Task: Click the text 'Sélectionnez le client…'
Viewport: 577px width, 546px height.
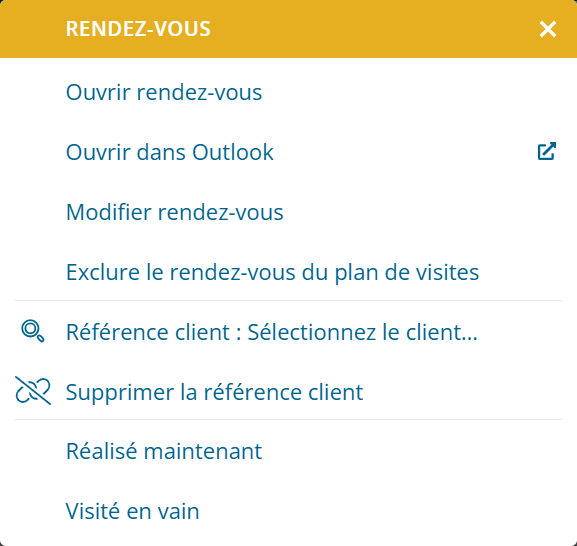Action: (x=362, y=332)
